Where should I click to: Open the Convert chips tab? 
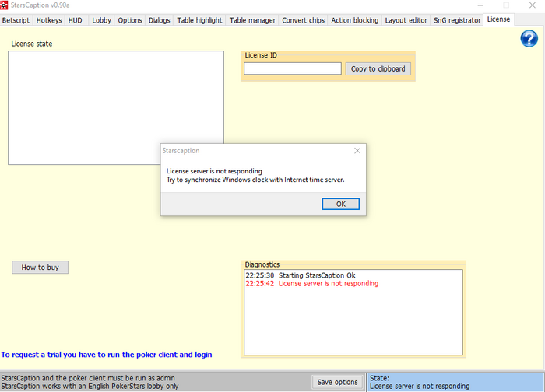303,20
